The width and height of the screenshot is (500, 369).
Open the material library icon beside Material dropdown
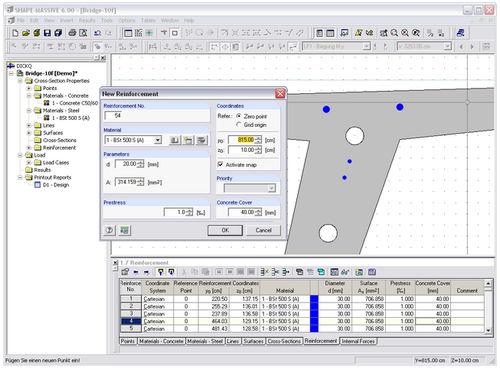tap(174, 140)
